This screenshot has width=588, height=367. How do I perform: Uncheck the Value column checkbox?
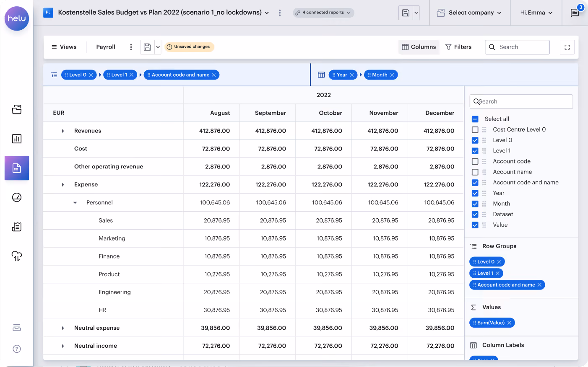[x=475, y=225]
